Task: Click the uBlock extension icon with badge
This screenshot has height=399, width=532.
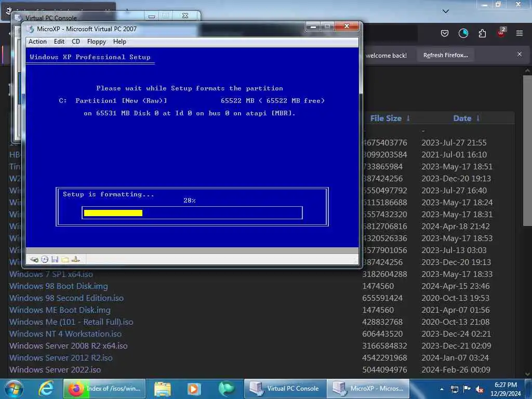Action: click(501, 33)
